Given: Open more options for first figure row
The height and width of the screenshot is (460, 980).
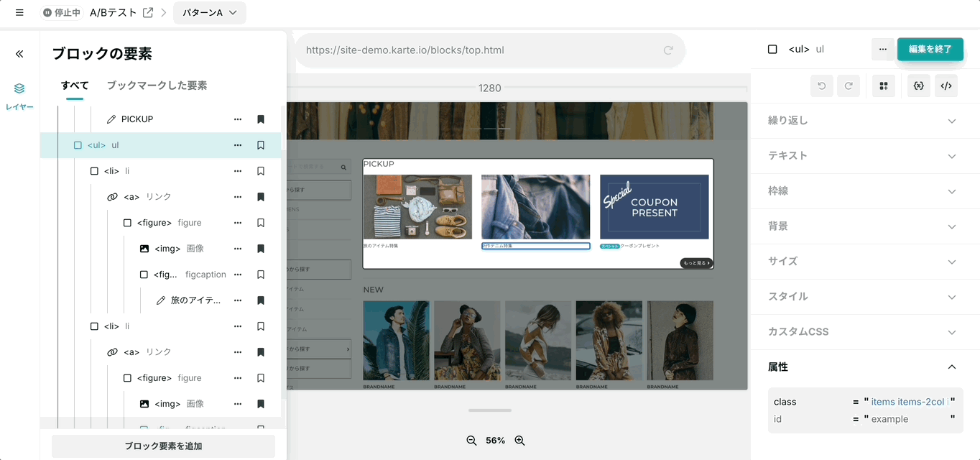Looking at the screenshot, I should click(238, 223).
